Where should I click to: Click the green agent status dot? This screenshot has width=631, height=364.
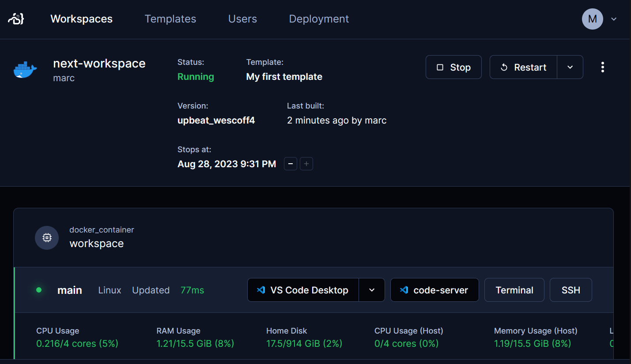coord(39,290)
